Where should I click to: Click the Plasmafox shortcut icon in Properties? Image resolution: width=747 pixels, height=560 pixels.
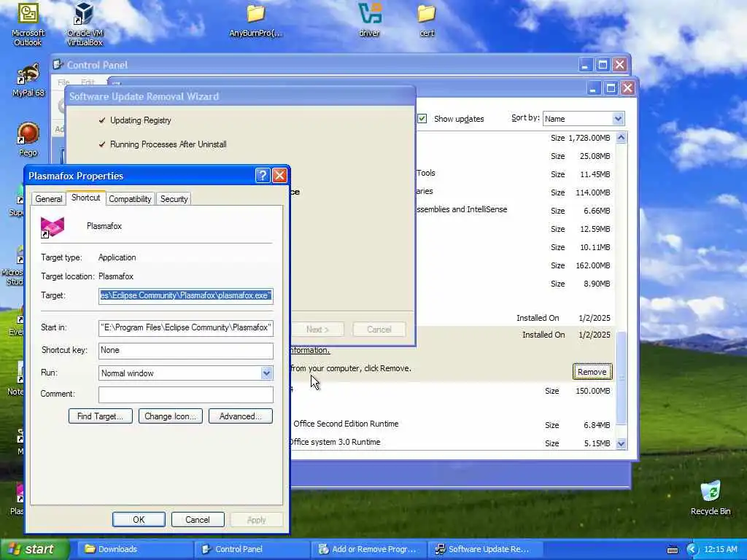pyautogui.click(x=53, y=227)
